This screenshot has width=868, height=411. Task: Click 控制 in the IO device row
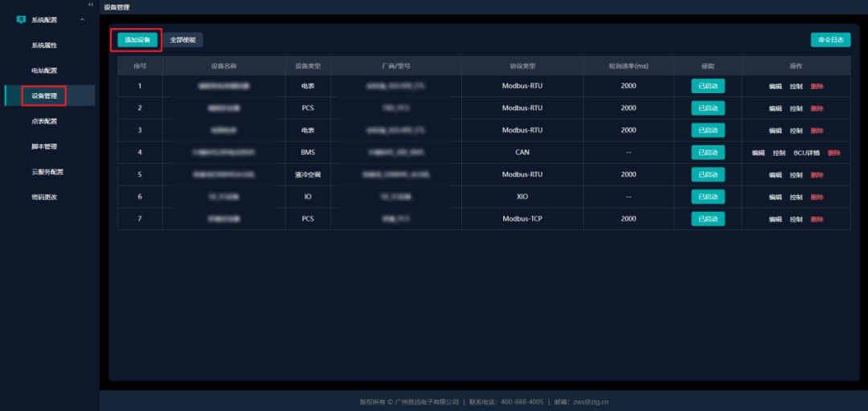coord(796,197)
